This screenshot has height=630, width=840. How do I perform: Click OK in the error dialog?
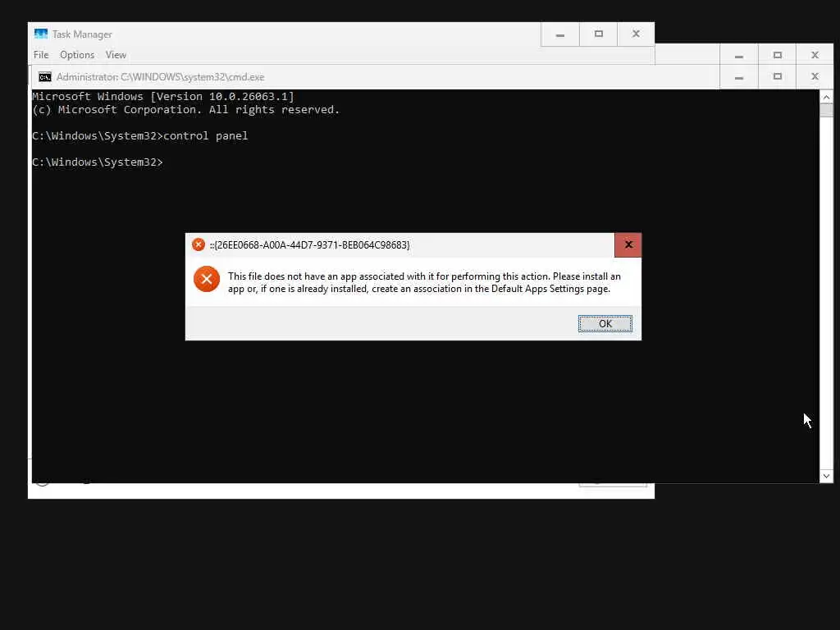coord(605,323)
